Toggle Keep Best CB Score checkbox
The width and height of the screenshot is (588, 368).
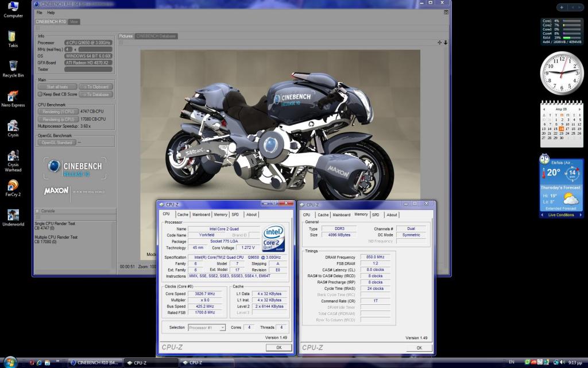point(40,94)
